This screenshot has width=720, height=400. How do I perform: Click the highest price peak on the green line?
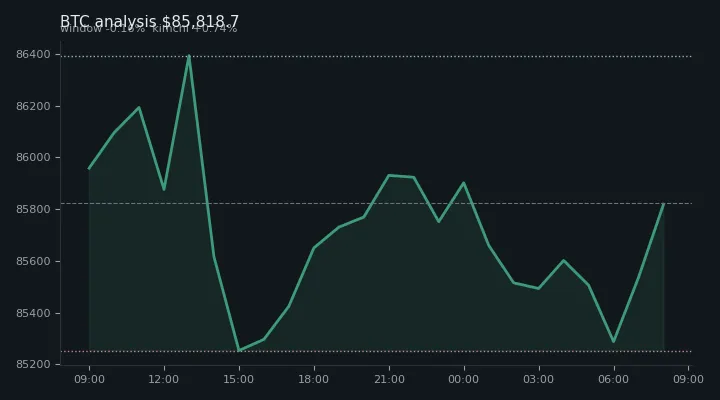189,56
